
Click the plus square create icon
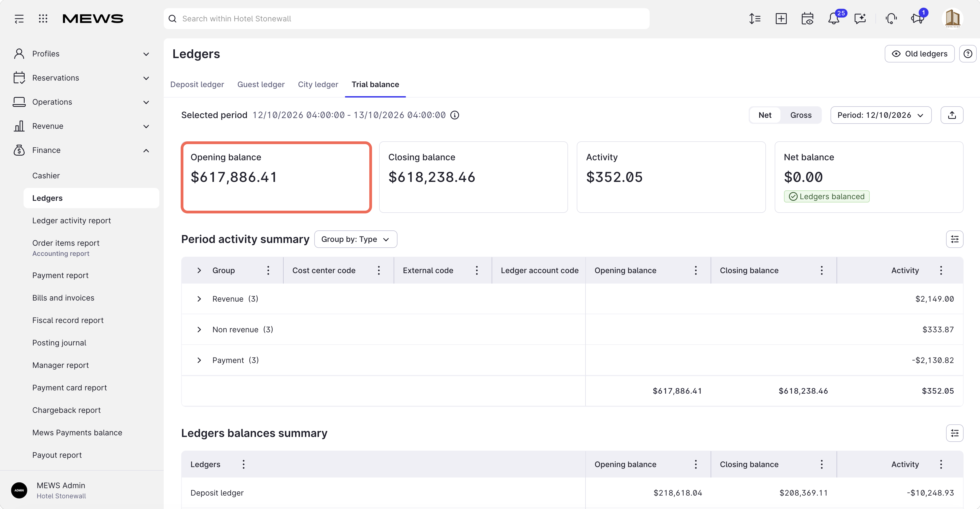tap(781, 19)
